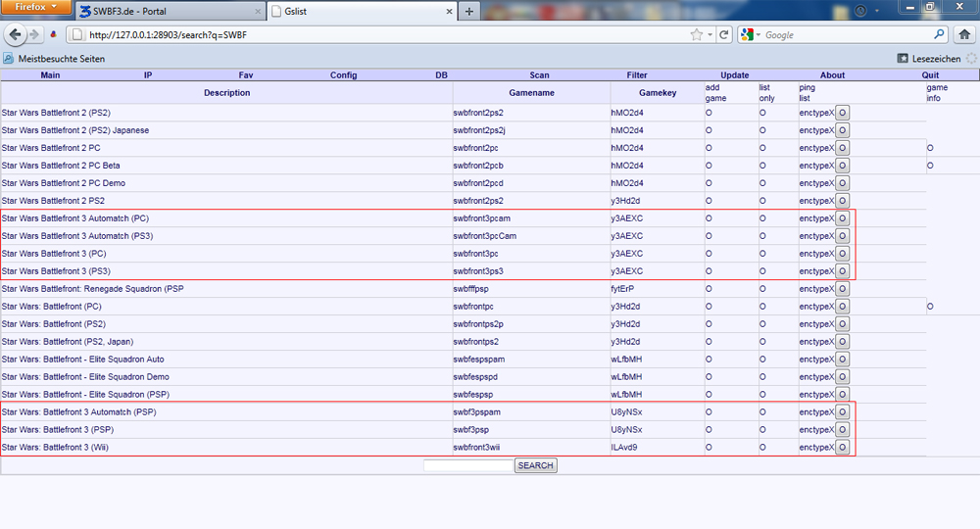Click the SEARCH button
This screenshot has height=529, width=980.
(536, 465)
